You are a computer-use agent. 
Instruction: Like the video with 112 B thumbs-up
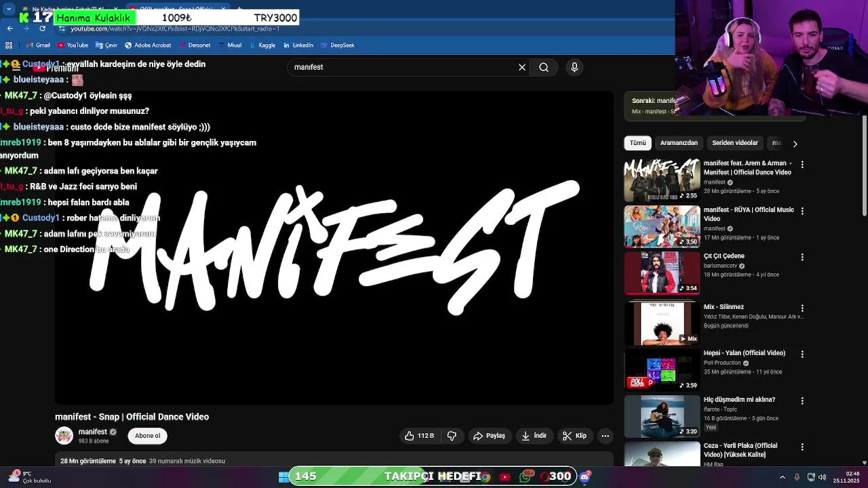coord(419,436)
